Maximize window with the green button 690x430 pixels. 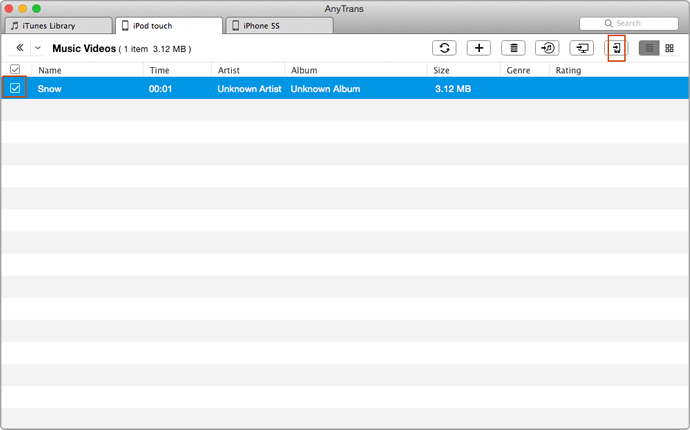(37, 8)
